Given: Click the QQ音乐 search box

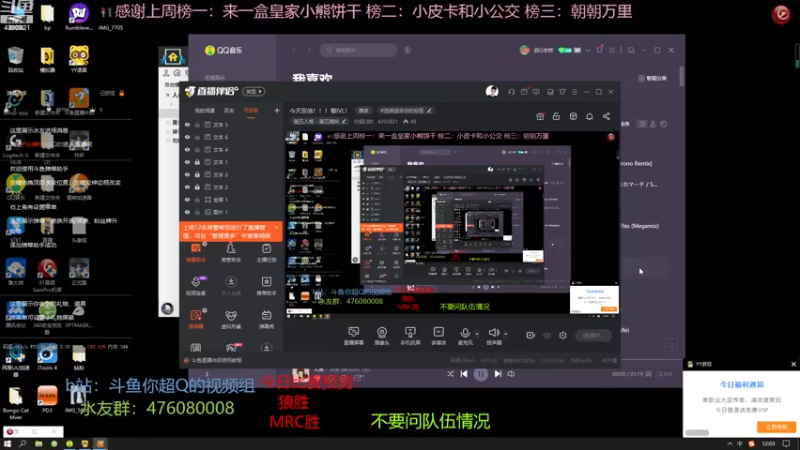Looking at the screenshot, I should (x=359, y=50).
